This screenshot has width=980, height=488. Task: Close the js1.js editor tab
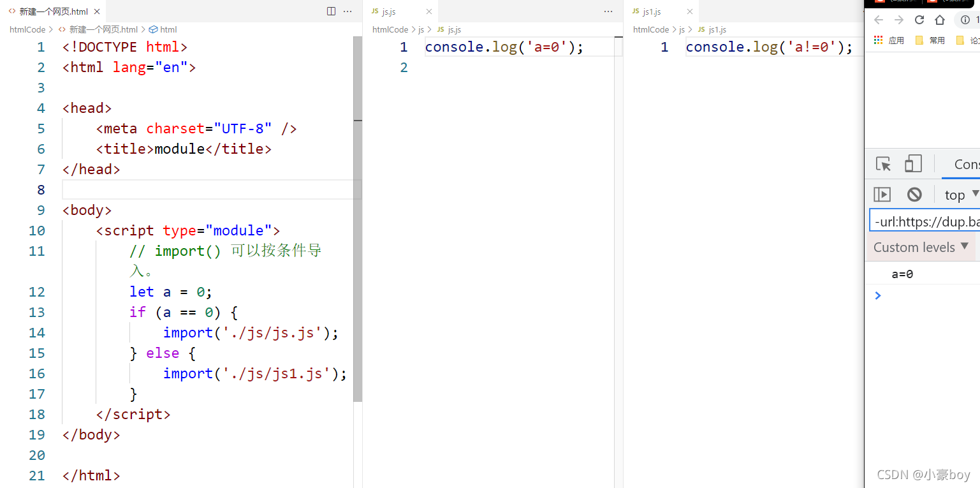[x=690, y=11]
